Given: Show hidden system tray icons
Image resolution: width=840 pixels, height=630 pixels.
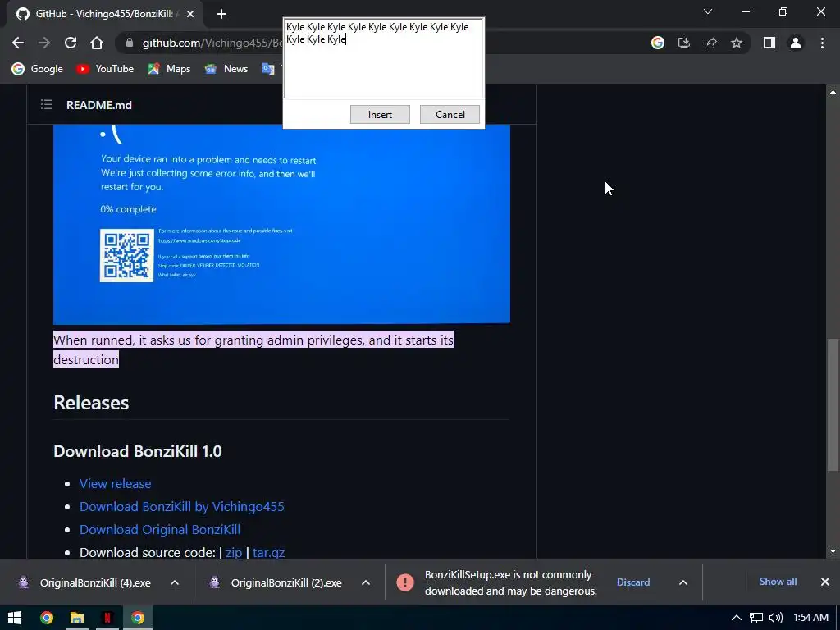Looking at the screenshot, I should [737, 619].
